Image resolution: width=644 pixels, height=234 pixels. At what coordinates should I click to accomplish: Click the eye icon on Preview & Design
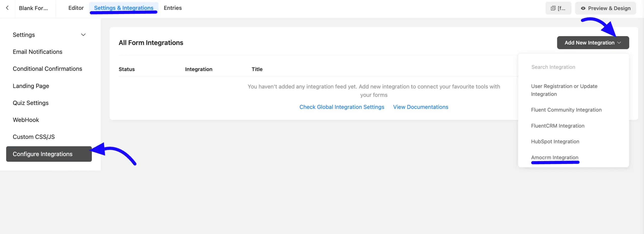(583, 8)
